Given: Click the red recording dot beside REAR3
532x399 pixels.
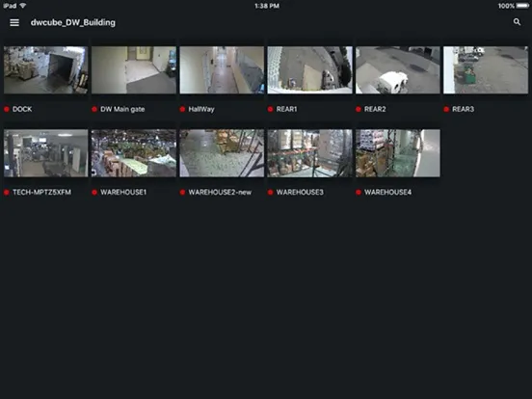Looking at the screenshot, I should coord(446,109).
